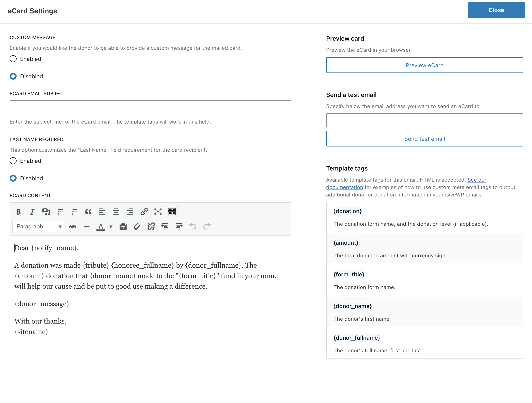Click the eCard Email Subject field
The height and width of the screenshot is (403, 532).
(x=150, y=107)
